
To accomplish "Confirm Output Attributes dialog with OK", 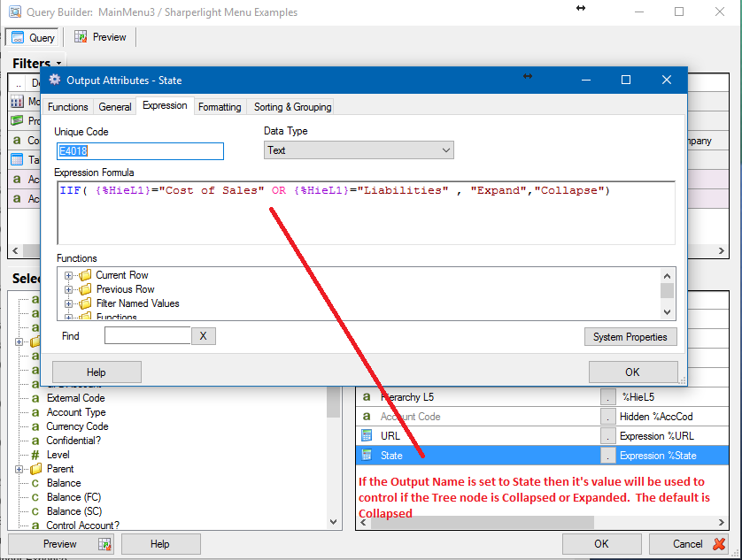I will tap(633, 372).
